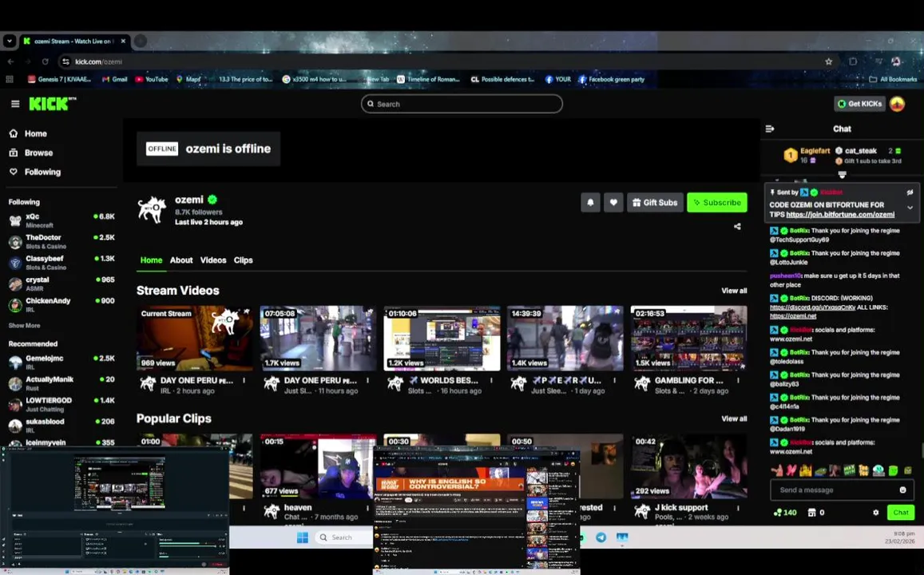Expand the gift leaderboard arrow
The width and height of the screenshot is (924, 575).
pyautogui.click(x=842, y=175)
